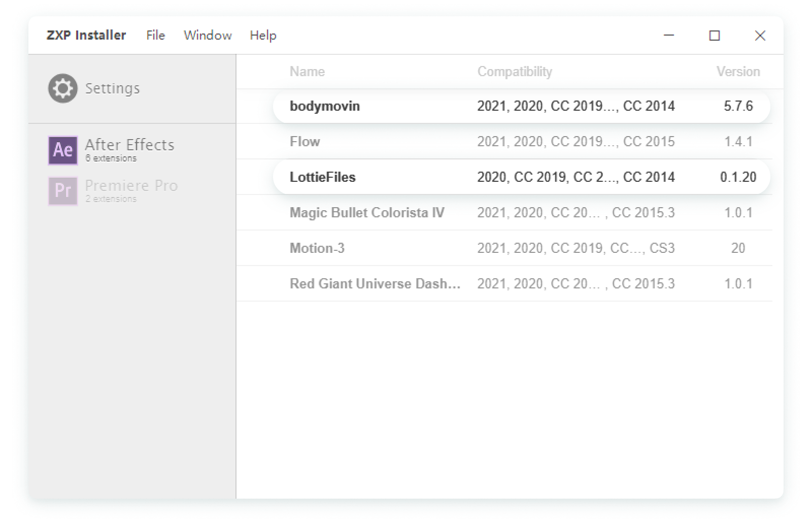This screenshot has width=812, height=523.
Task: Open the Help menu
Action: (263, 36)
